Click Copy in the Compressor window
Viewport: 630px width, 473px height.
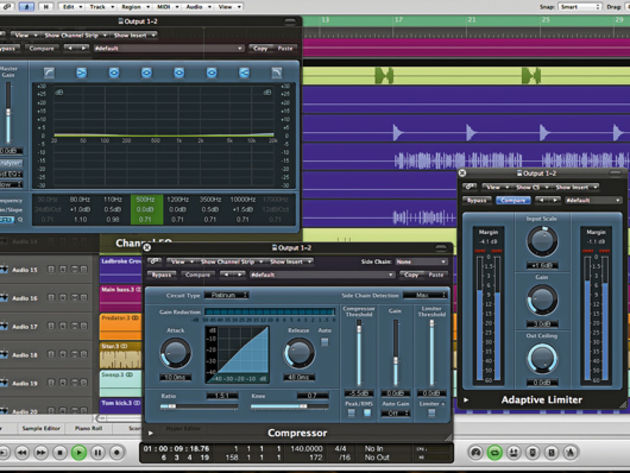tap(411, 275)
